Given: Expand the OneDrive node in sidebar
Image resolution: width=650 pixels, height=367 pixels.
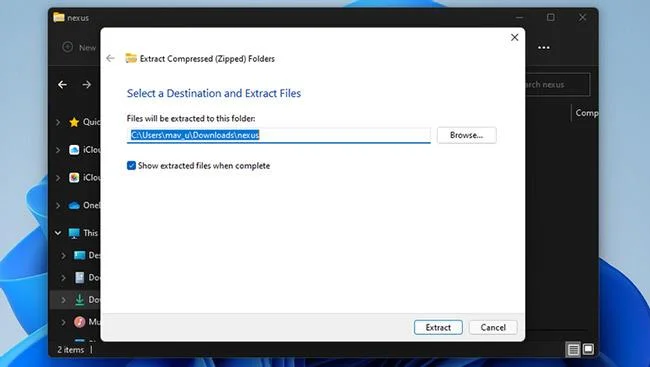Looking at the screenshot, I should pos(58,205).
